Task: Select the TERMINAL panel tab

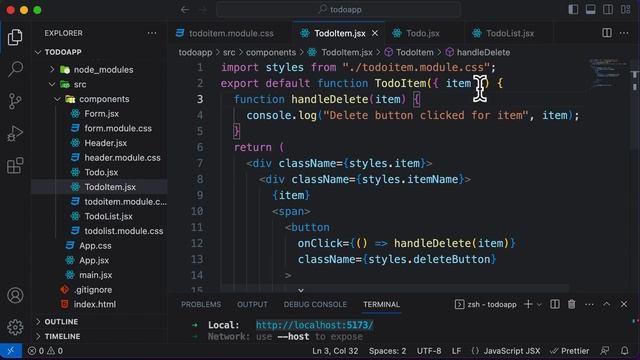Action: coord(382,304)
